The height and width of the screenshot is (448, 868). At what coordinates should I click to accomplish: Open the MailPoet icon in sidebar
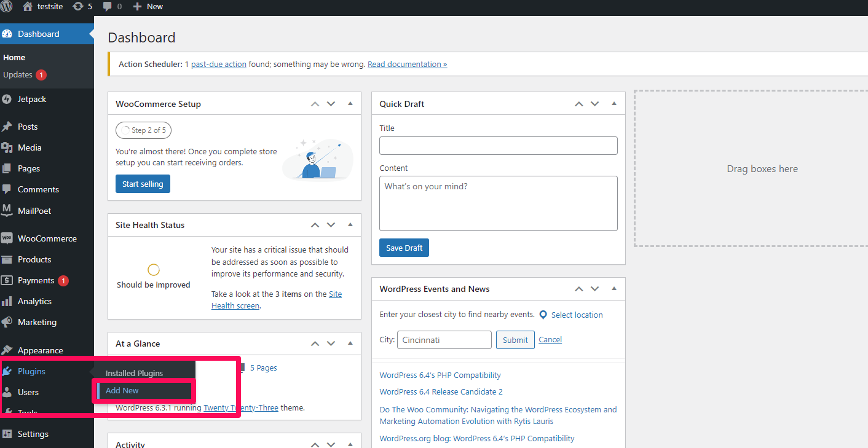tap(7, 211)
